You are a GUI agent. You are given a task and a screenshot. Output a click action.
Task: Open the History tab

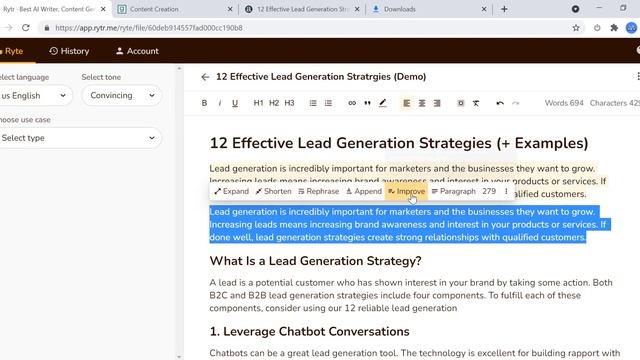(69, 51)
